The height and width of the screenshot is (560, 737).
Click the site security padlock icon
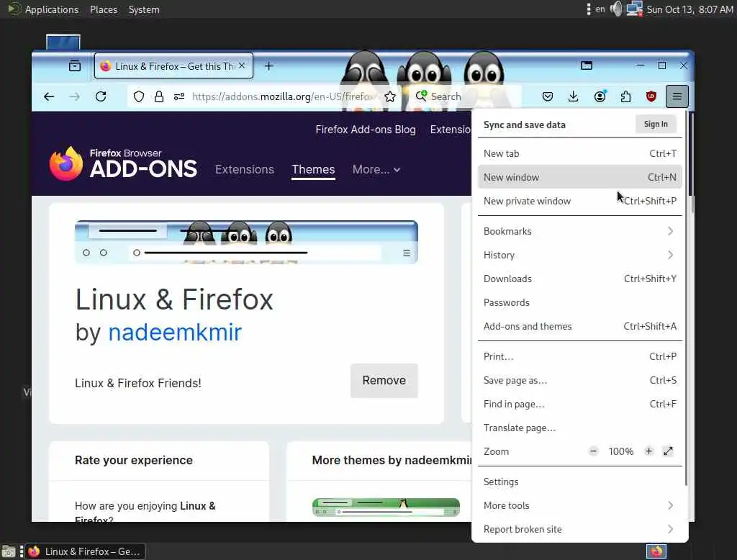point(159,97)
